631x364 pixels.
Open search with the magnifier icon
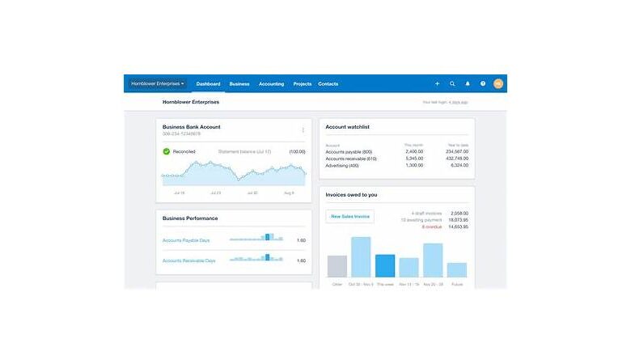452,83
